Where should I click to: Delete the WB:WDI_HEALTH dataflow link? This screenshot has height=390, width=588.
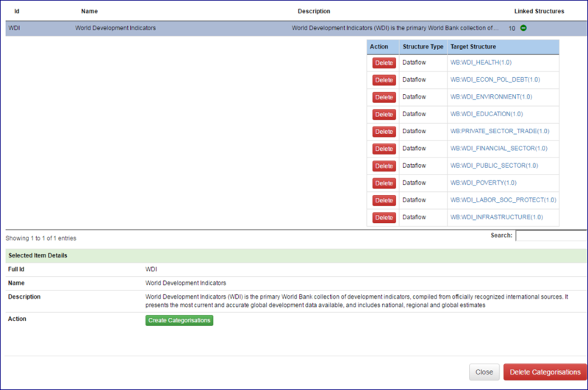click(x=384, y=63)
